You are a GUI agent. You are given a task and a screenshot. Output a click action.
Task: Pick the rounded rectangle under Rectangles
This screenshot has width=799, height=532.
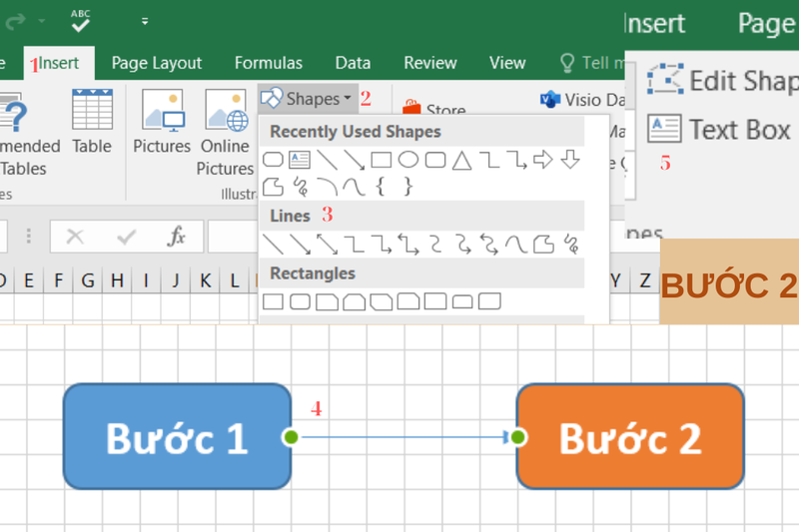(x=301, y=301)
